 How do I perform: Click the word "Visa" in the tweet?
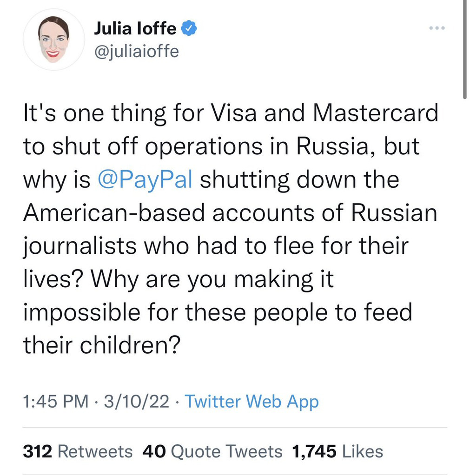(x=232, y=113)
